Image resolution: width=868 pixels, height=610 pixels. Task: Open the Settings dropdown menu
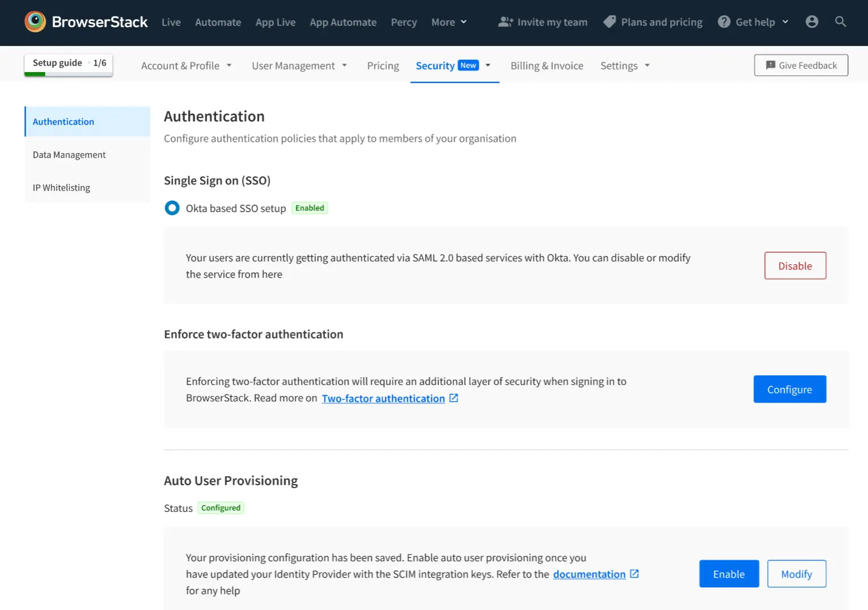point(625,66)
